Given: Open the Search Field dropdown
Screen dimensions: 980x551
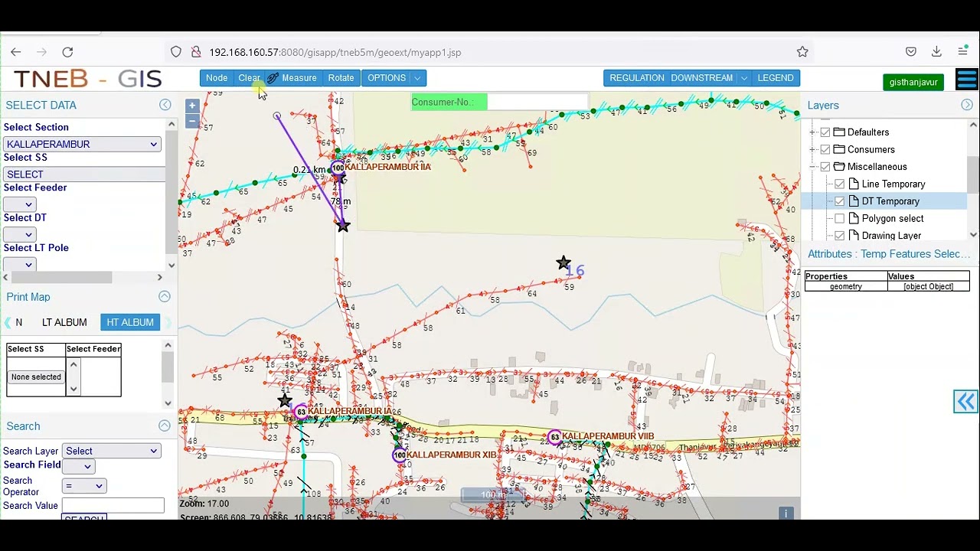Looking at the screenshot, I should pyautogui.click(x=78, y=466).
